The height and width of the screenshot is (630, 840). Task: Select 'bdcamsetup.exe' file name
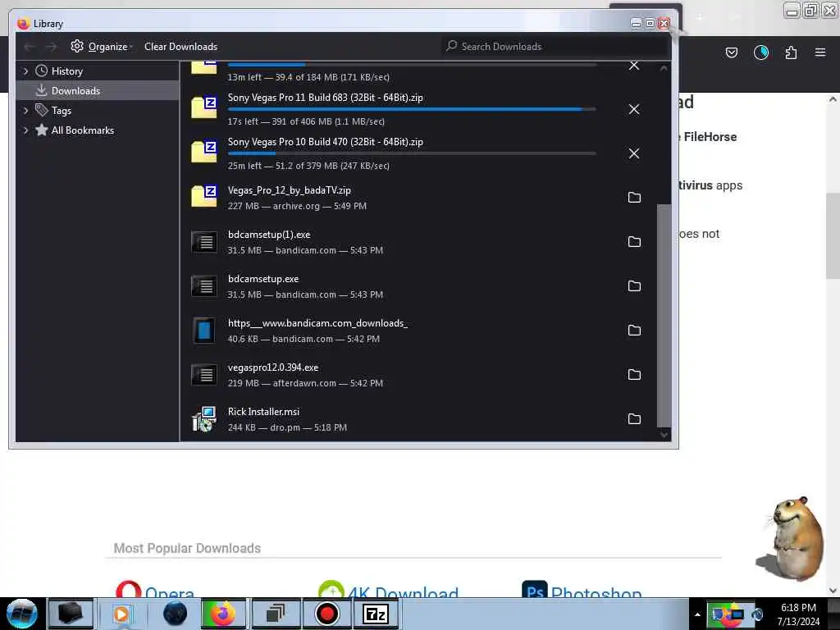coord(263,279)
